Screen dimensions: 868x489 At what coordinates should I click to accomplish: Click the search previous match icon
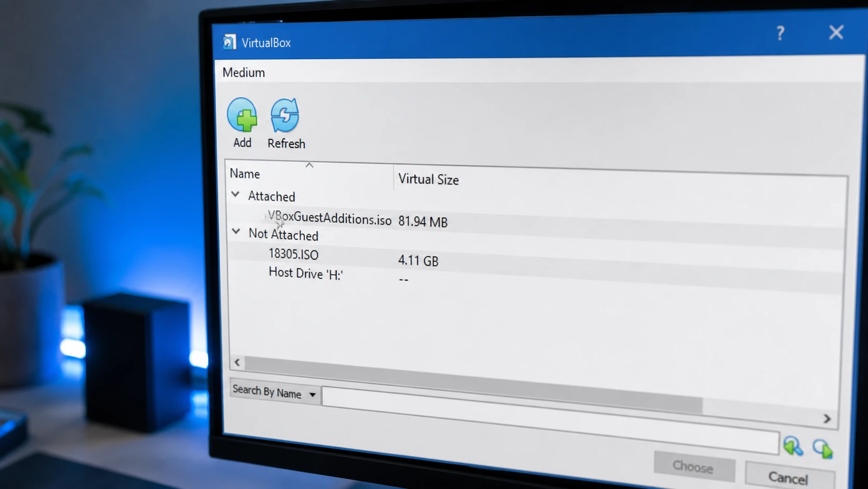coord(793,446)
